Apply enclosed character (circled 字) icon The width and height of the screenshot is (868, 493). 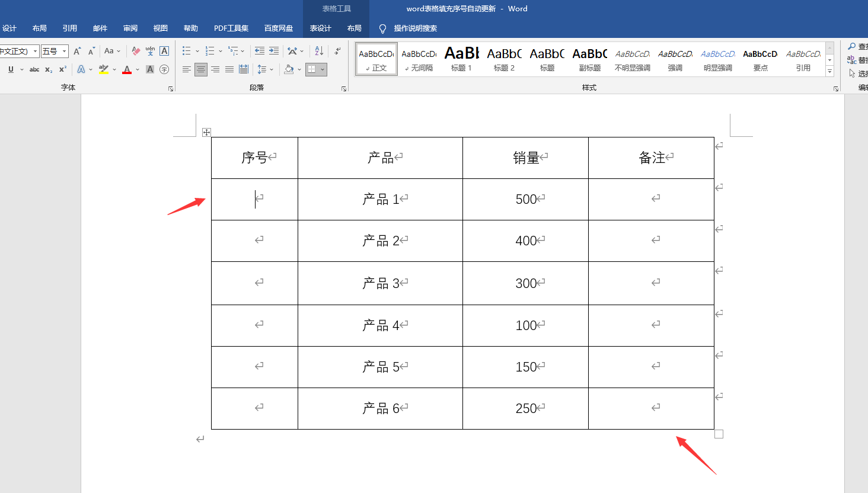pos(164,69)
